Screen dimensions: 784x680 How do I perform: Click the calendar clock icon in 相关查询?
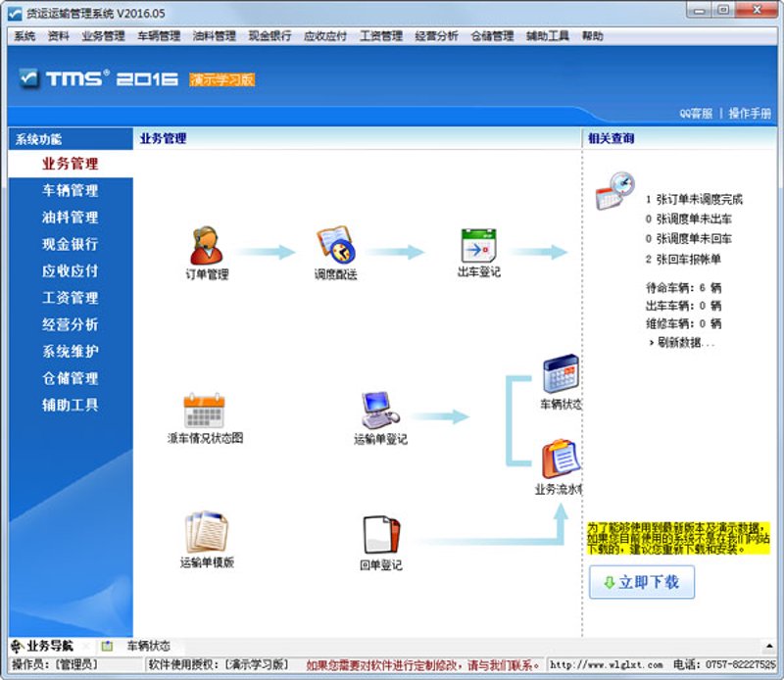click(615, 191)
